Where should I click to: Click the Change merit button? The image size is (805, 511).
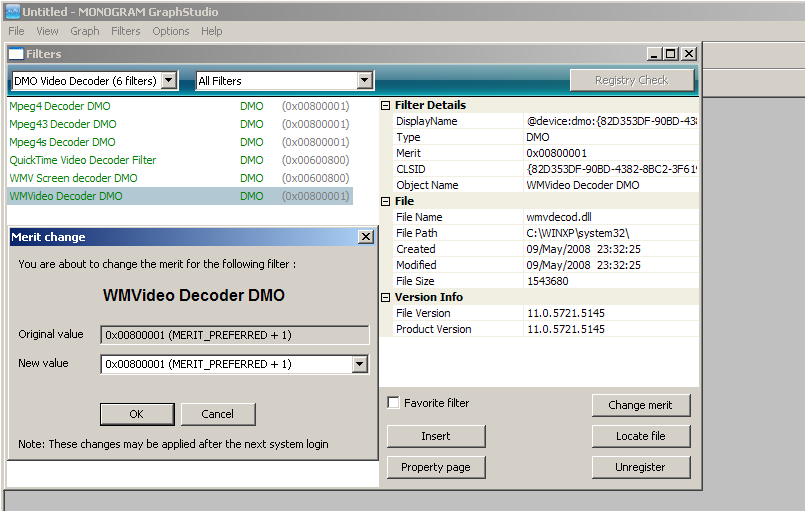(x=641, y=405)
